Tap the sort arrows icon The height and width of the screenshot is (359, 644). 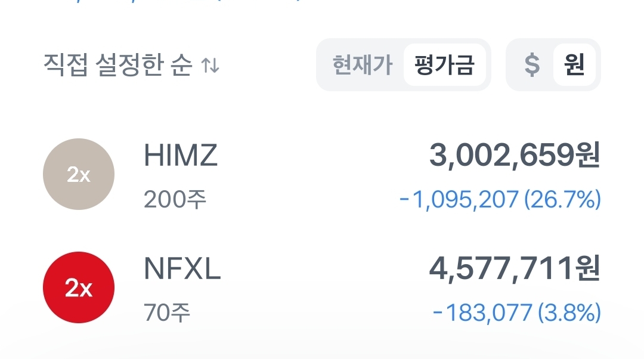(210, 66)
